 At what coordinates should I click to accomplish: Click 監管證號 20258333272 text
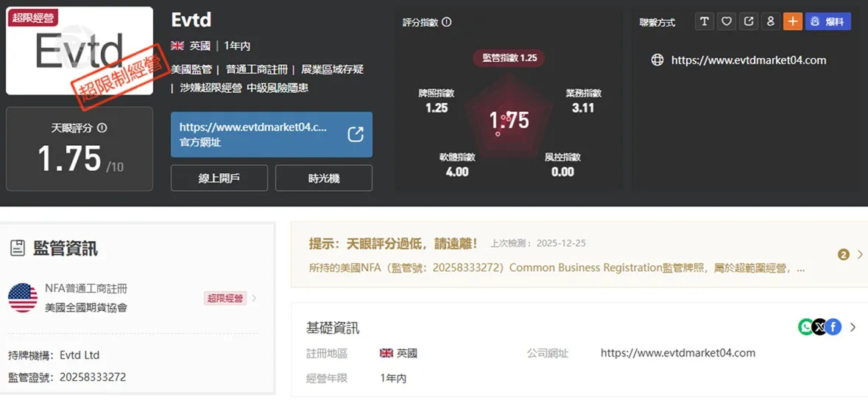[x=67, y=377]
